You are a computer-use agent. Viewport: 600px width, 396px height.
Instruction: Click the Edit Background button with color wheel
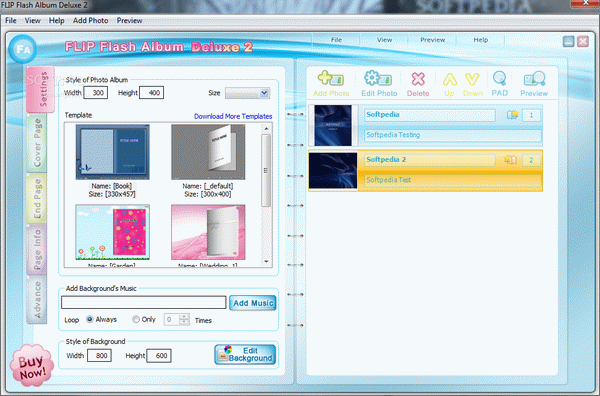[x=245, y=354]
